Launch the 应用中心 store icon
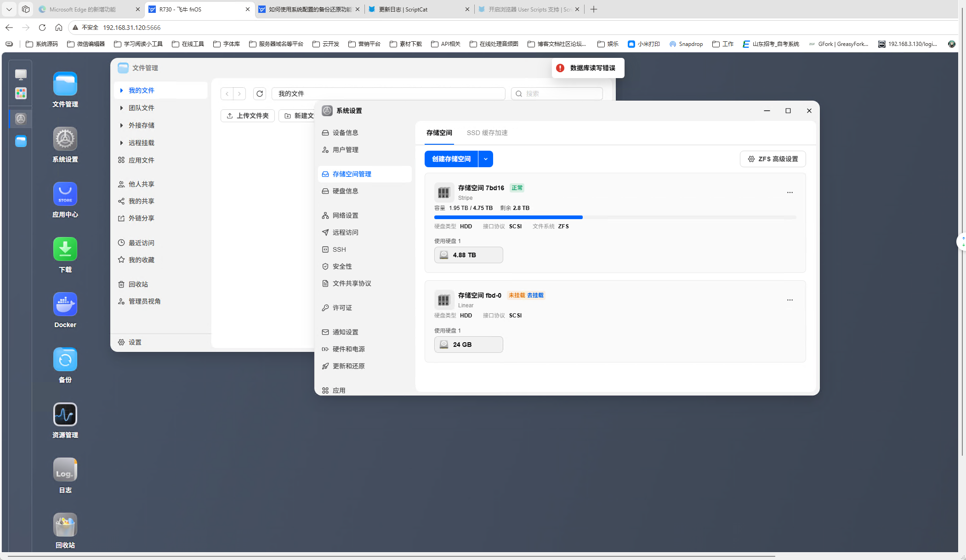 (x=65, y=194)
